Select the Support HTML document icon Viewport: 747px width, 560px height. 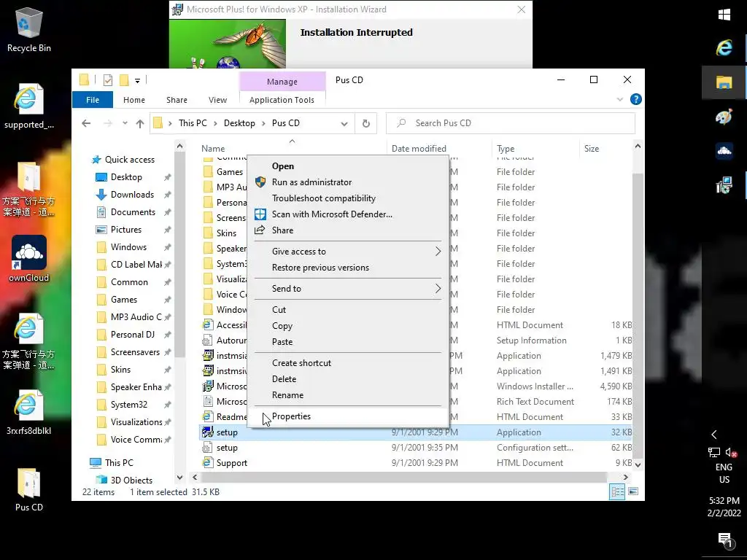208,462
